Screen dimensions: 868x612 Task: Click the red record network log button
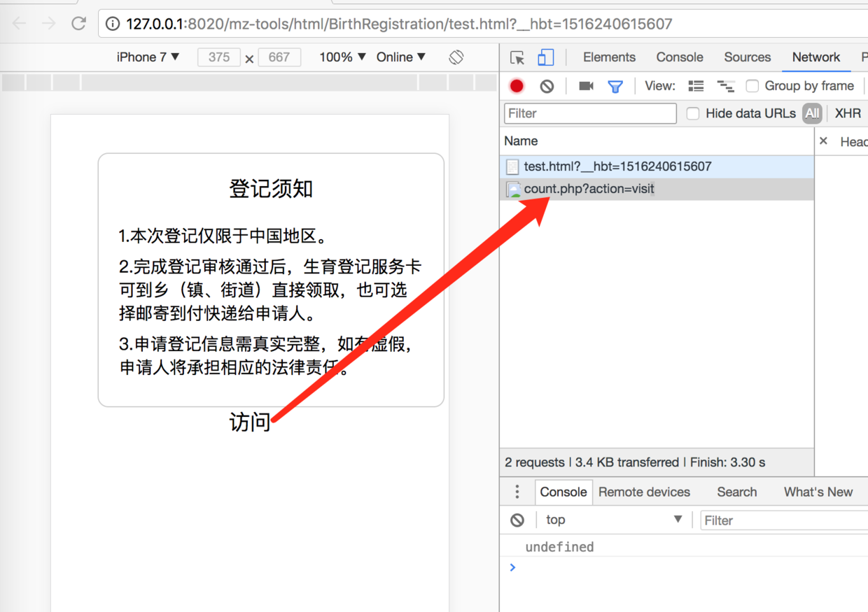(517, 85)
